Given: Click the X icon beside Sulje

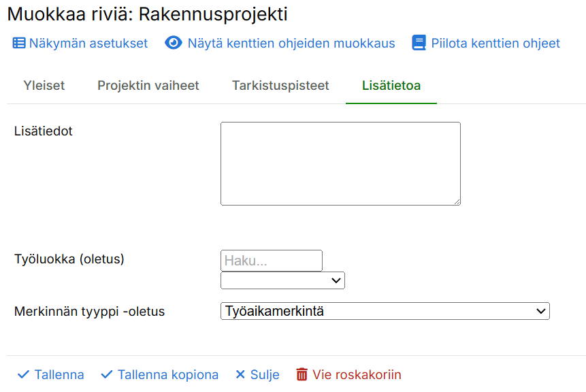Looking at the screenshot, I should pyautogui.click(x=240, y=375).
